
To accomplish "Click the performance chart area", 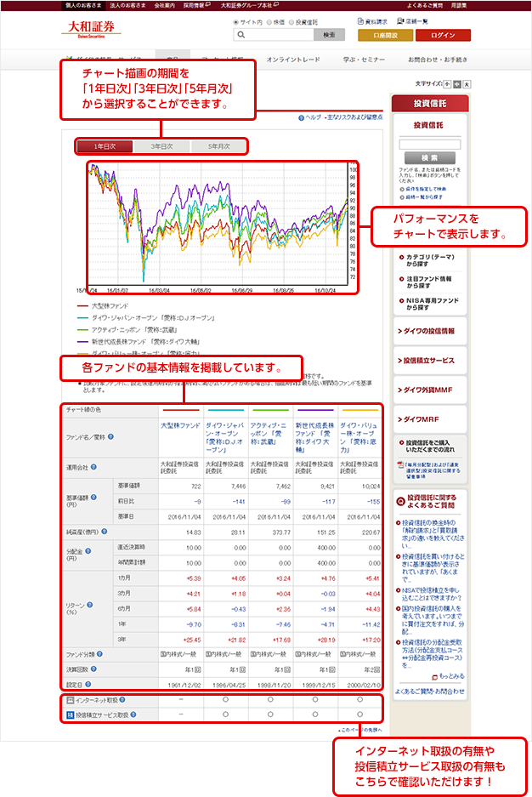I will coord(221,226).
